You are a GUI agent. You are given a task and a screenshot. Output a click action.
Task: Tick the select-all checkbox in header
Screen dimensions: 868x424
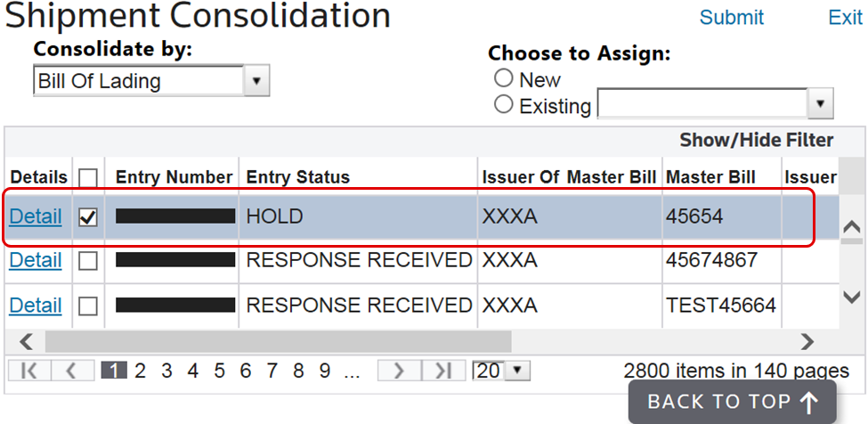(88, 177)
